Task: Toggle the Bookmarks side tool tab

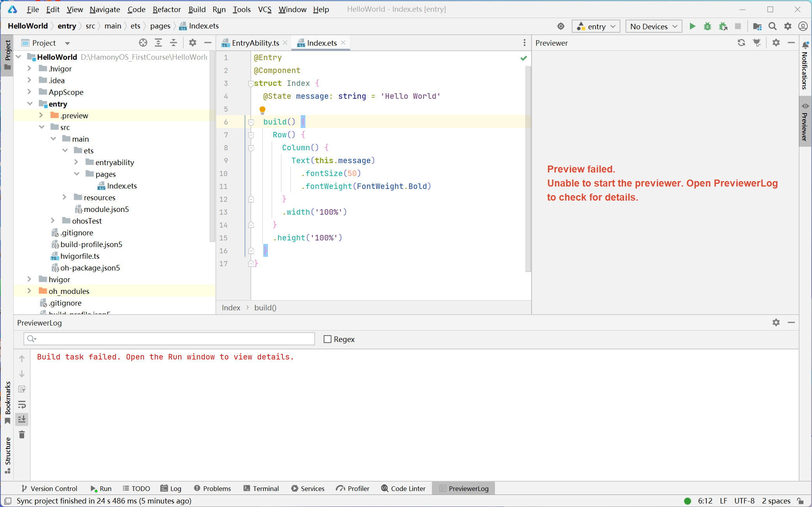Action: pyautogui.click(x=7, y=403)
